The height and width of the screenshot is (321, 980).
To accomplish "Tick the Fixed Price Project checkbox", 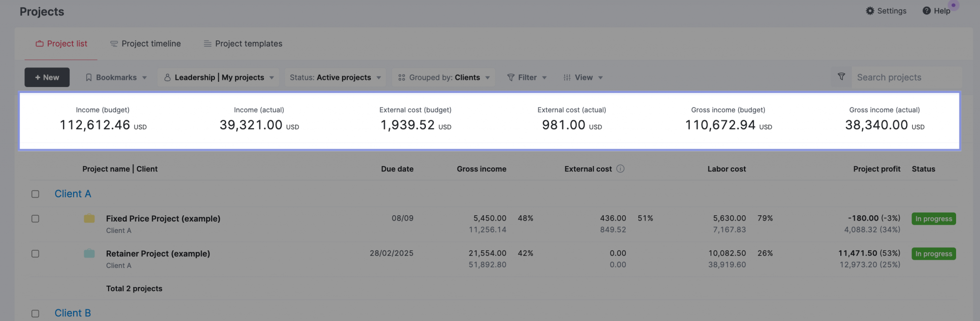I will tap(35, 219).
